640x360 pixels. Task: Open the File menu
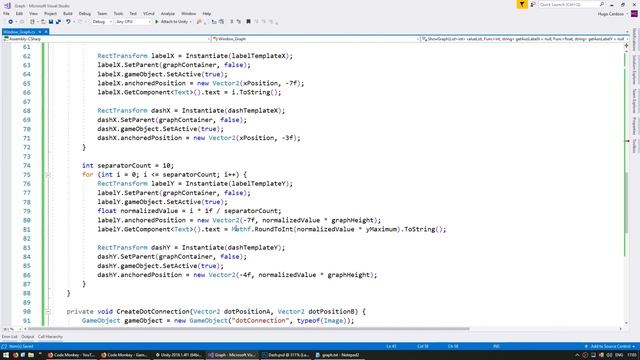[6, 13]
